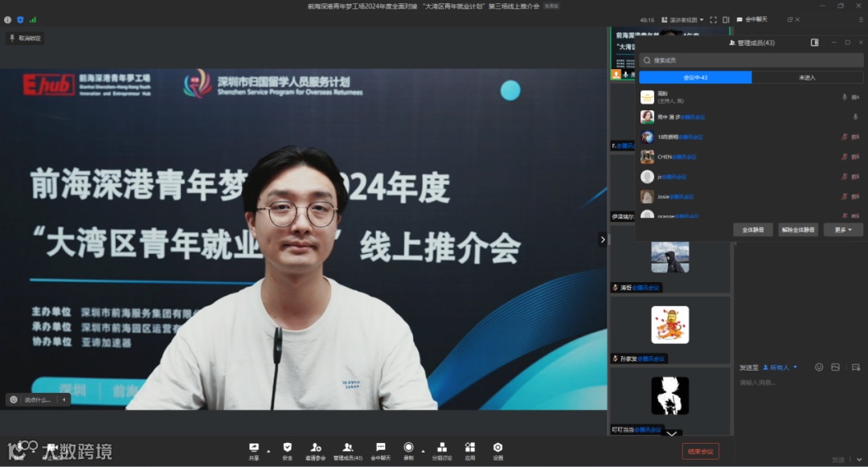The image size is (868, 467).
Task: Unmute CHEN's microphone
Action: coord(844,157)
